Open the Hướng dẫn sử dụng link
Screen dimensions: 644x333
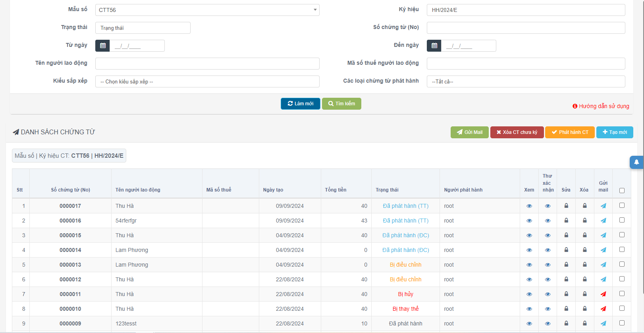[601, 106]
